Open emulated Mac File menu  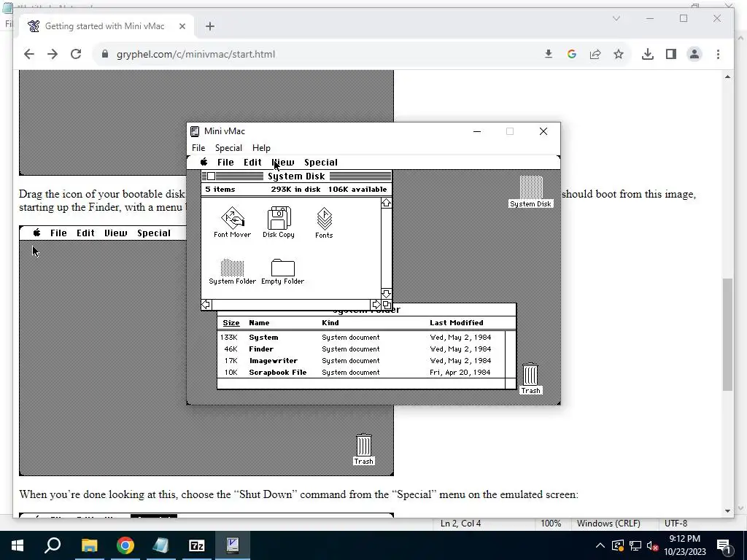(225, 163)
